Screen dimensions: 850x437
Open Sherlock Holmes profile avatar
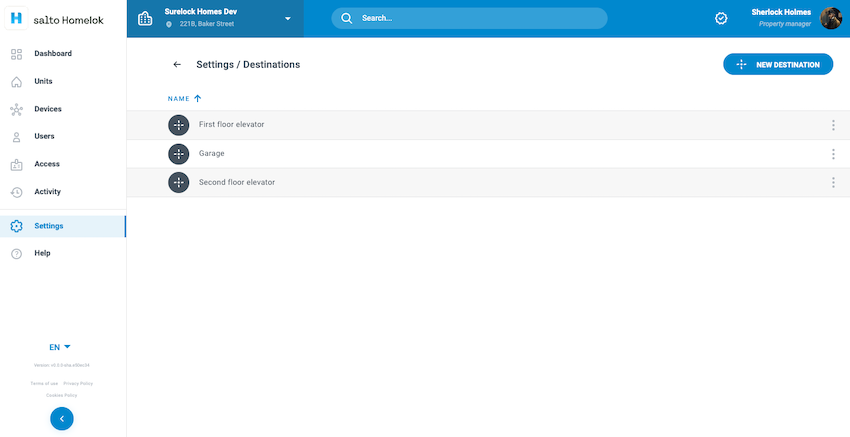click(830, 18)
